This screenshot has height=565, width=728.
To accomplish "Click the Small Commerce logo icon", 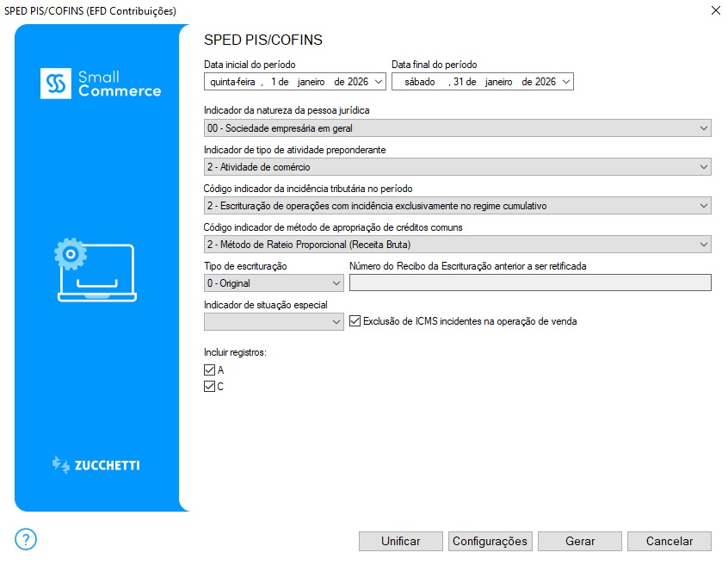I will tap(56, 84).
